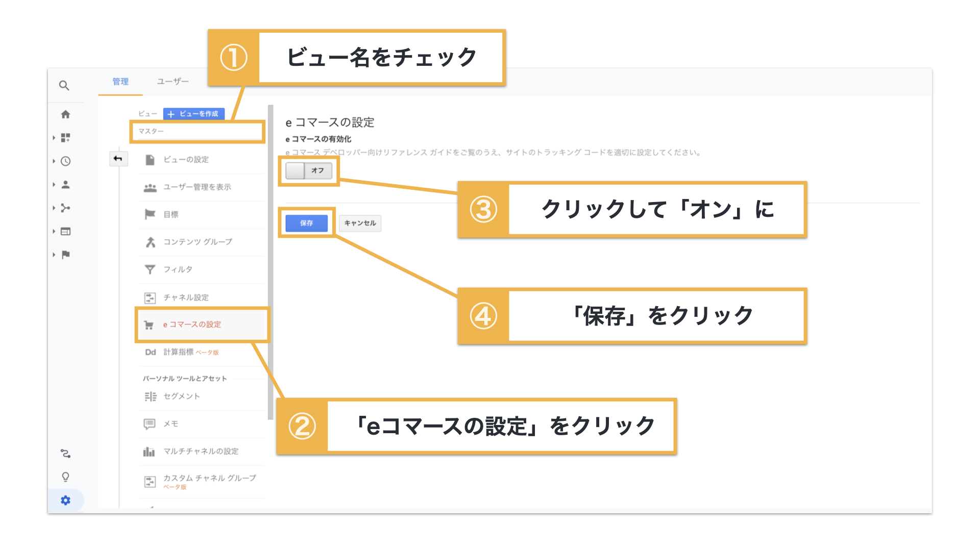Viewport: 980px width, 551px height.
Task: Click the flag icon beside 目標
Action: pos(150,214)
